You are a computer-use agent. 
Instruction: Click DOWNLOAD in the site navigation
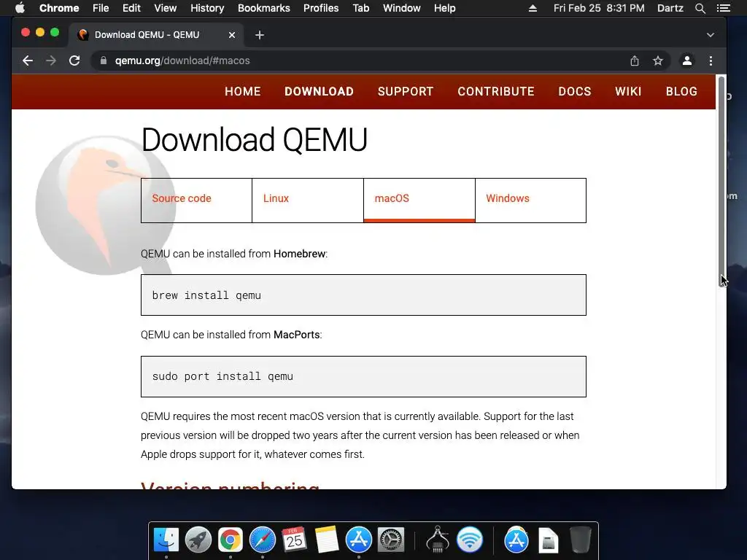320,91
